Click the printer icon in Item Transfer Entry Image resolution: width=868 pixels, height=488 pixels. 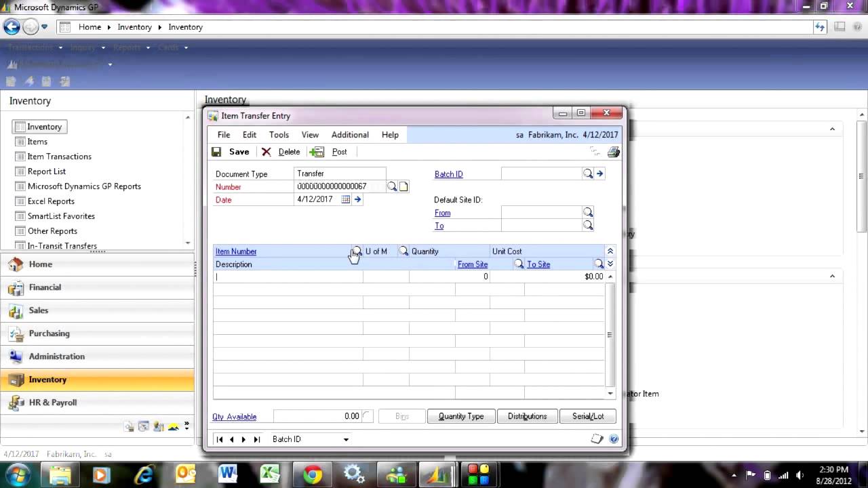(x=613, y=152)
